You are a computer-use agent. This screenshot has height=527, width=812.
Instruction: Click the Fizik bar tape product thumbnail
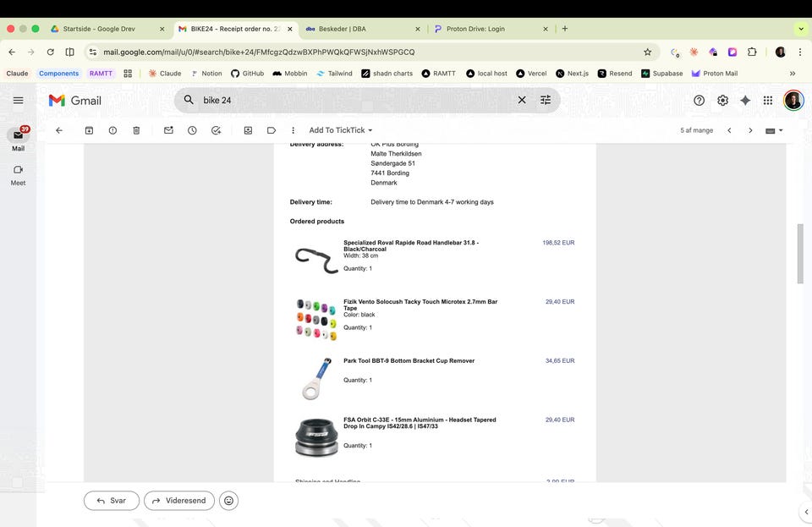[315, 319]
